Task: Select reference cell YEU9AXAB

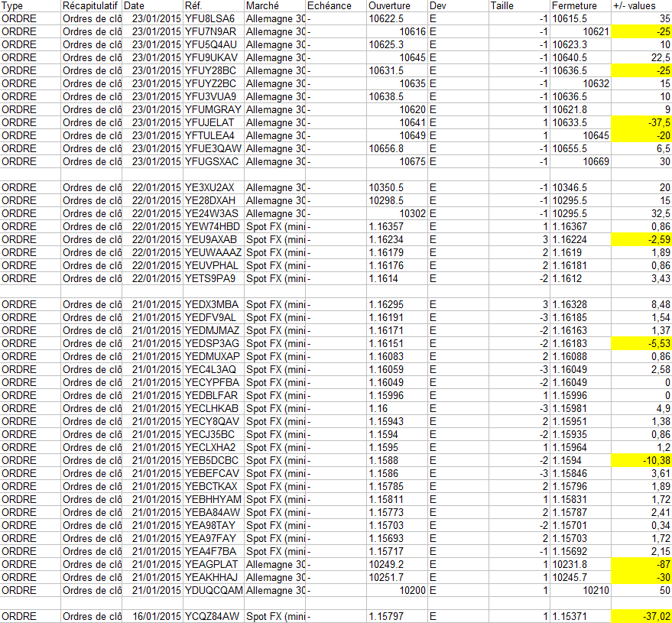Action: [x=214, y=239]
